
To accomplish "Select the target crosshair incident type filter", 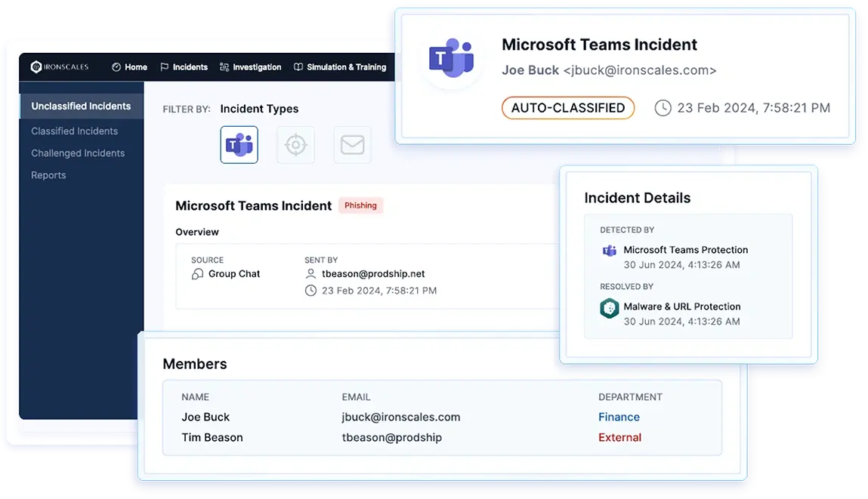I will tap(295, 144).
